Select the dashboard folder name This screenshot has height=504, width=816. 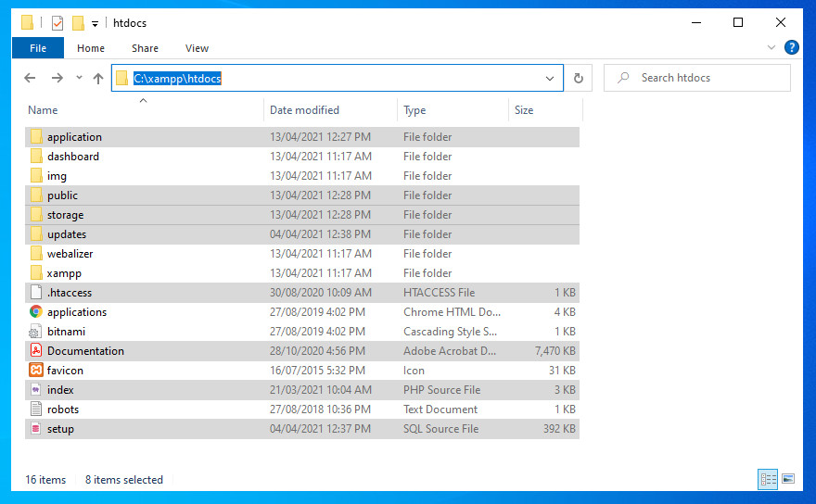point(73,156)
